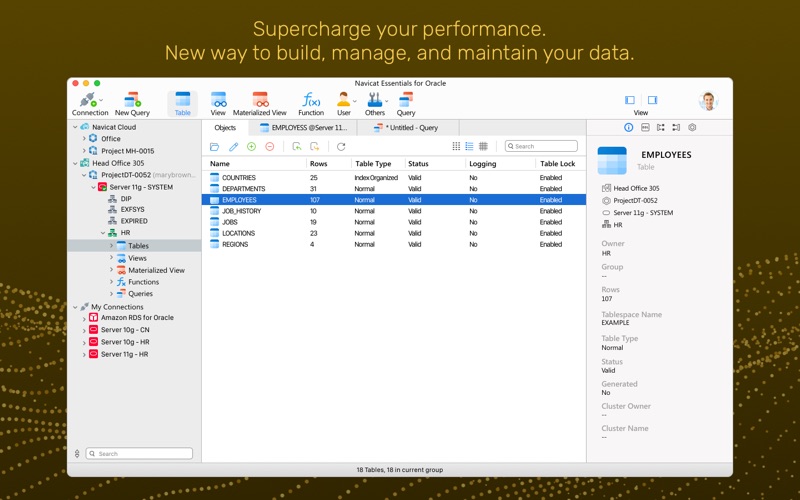Click the user profile avatar
Viewport: 800px width, 500px height.
coord(708,101)
